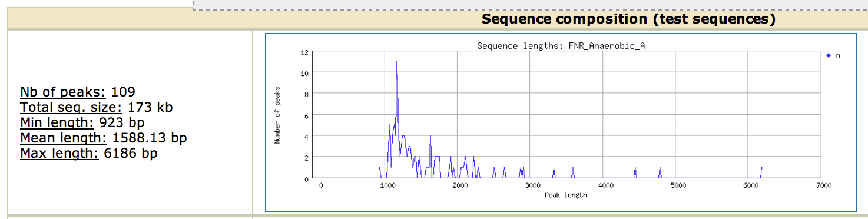Click the 'Min length:' label link

tap(57, 123)
